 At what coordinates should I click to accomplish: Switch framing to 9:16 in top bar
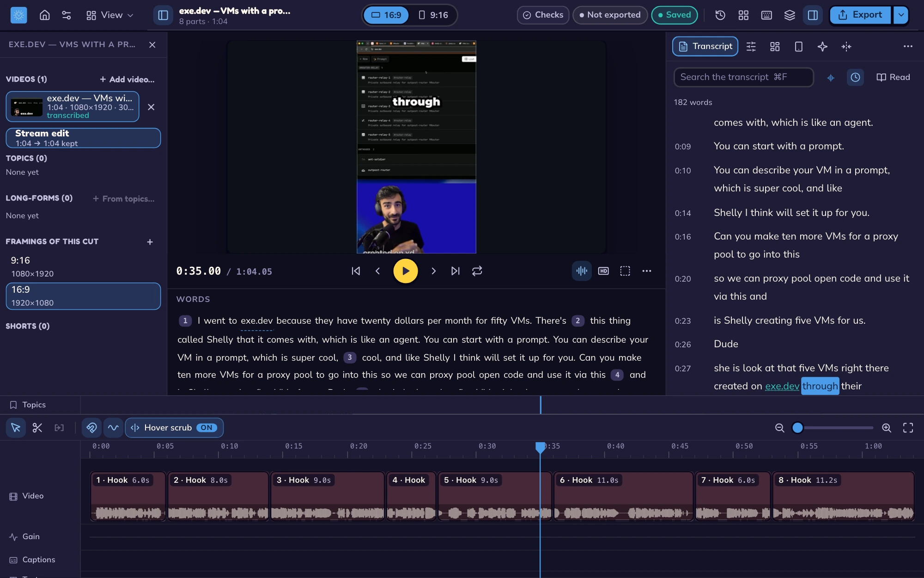tap(433, 15)
